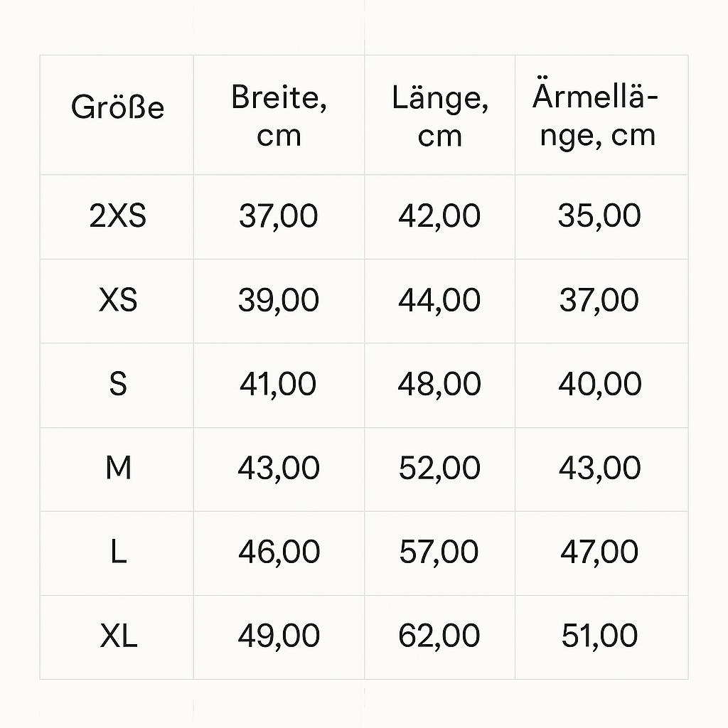The width and height of the screenshot is (728, 728).
Task: Click the 35,00 sleeve length cell for 2XS
Action: click(x=599, y=216)
